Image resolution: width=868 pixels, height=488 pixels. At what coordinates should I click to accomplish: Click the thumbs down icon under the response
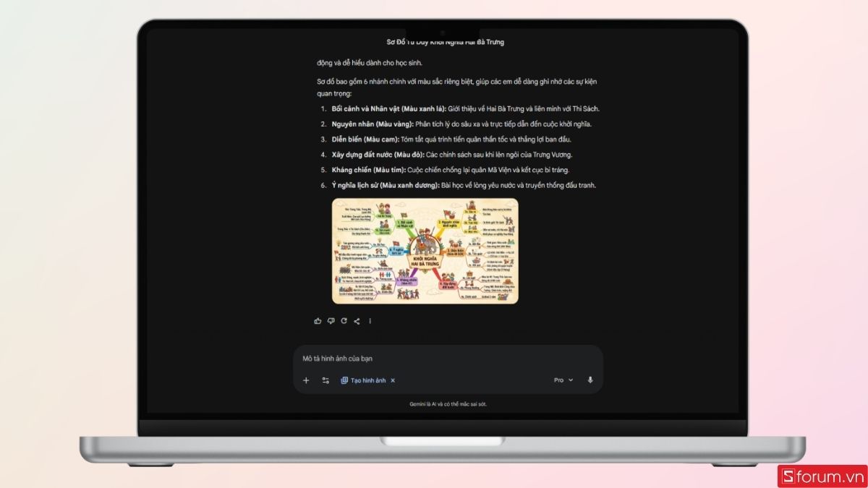tap(331, 321)
